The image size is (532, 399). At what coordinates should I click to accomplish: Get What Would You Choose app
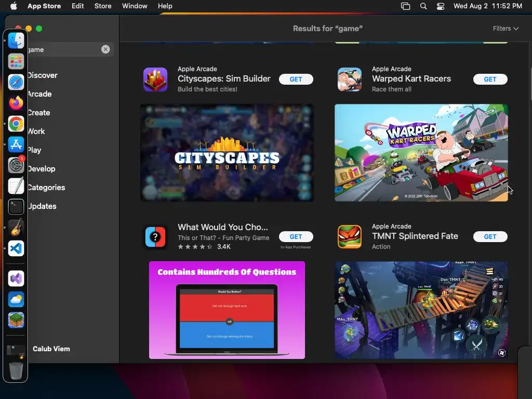pyautogui.click(x=296, y=236)
